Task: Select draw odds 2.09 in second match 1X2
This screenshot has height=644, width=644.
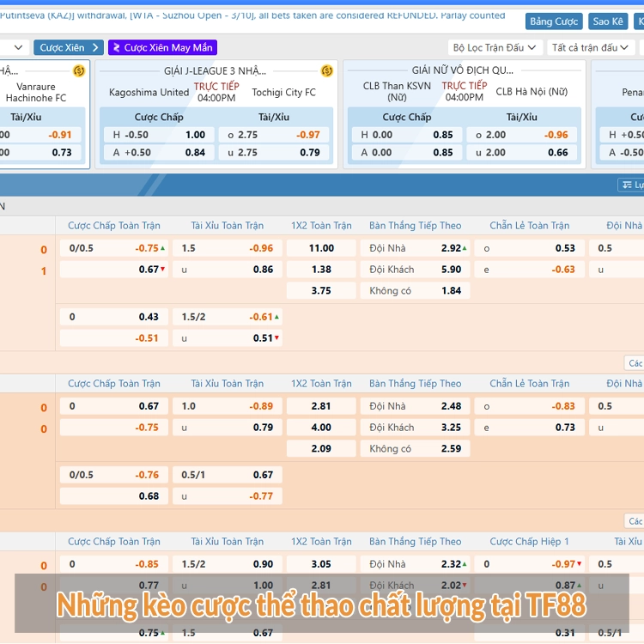Action: [x=321, y=449]
